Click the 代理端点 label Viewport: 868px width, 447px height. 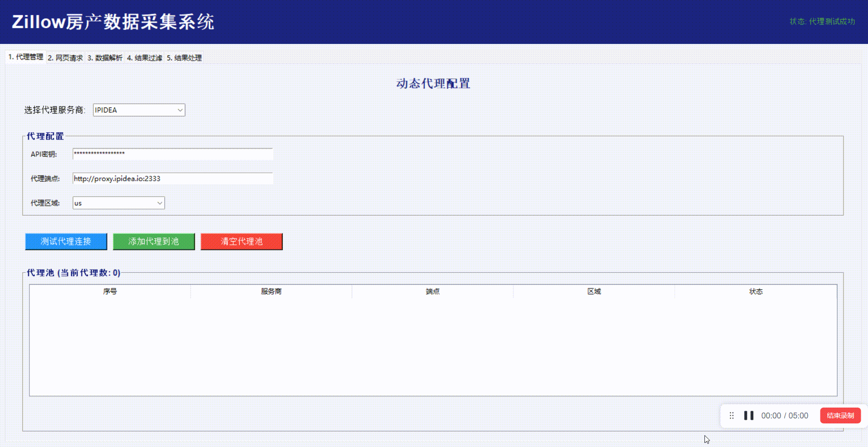(x=45, y=179)
